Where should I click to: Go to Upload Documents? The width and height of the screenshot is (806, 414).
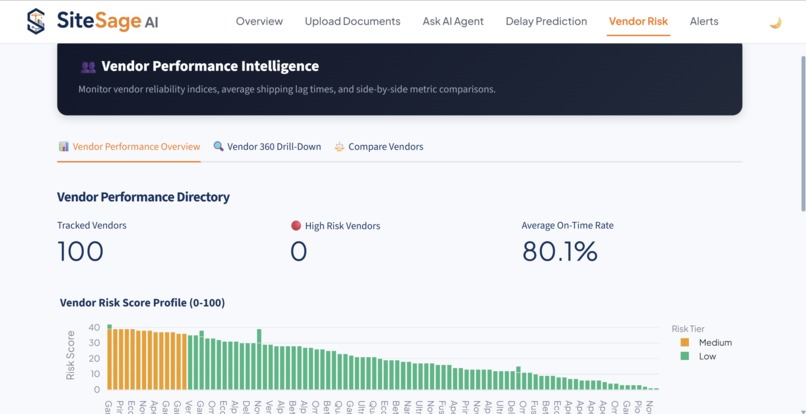352,22
